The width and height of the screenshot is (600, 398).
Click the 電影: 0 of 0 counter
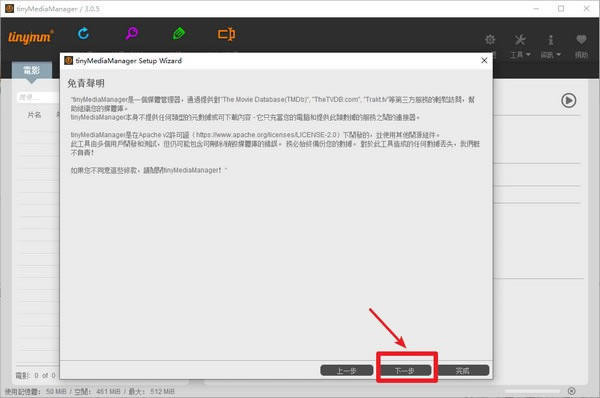point(36,375)
